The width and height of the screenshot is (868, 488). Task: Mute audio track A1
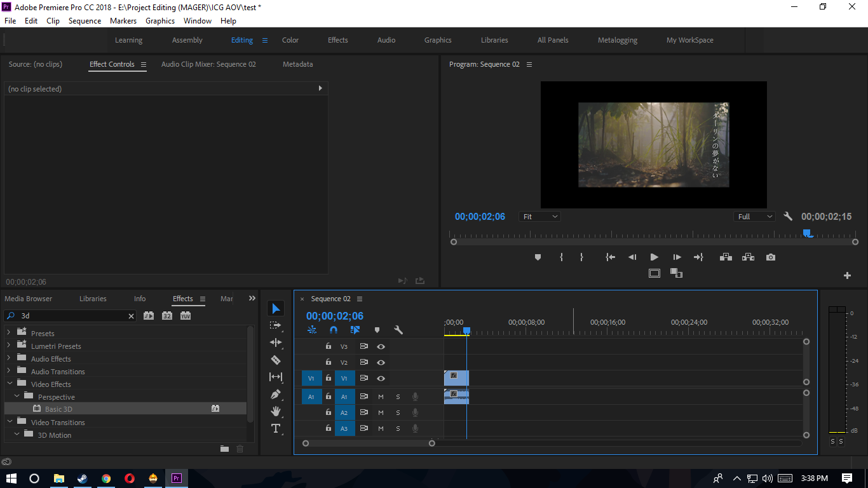(x=381, y=396)
